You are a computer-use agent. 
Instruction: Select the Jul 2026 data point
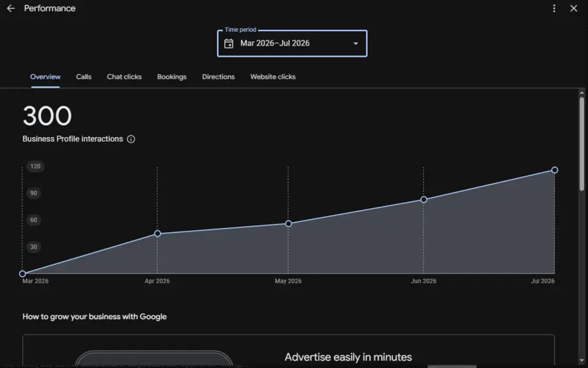point(555,170)
